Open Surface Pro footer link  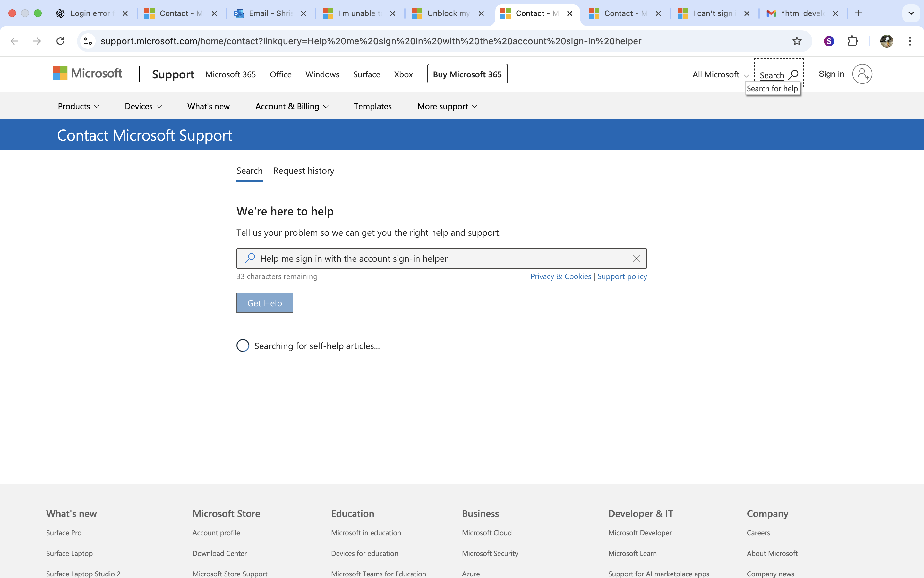coord(64,532)
